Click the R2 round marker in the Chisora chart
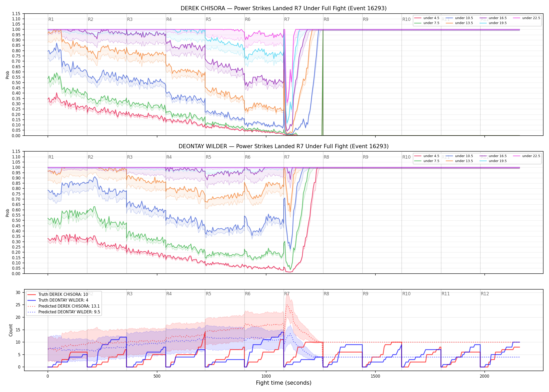The height and width of the screenshot is (392, 549). (90, 19)
